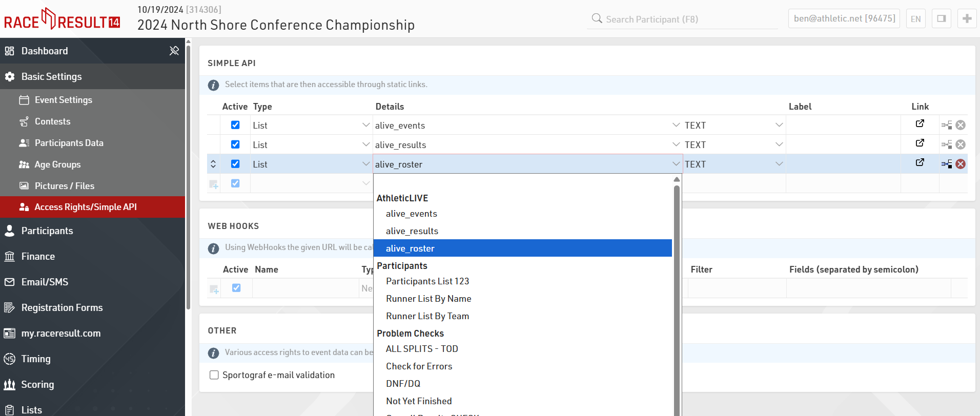Click the info icon under Simple API
Image resolution: width=980 pixels, height=416 pixels.
point(213,85)
